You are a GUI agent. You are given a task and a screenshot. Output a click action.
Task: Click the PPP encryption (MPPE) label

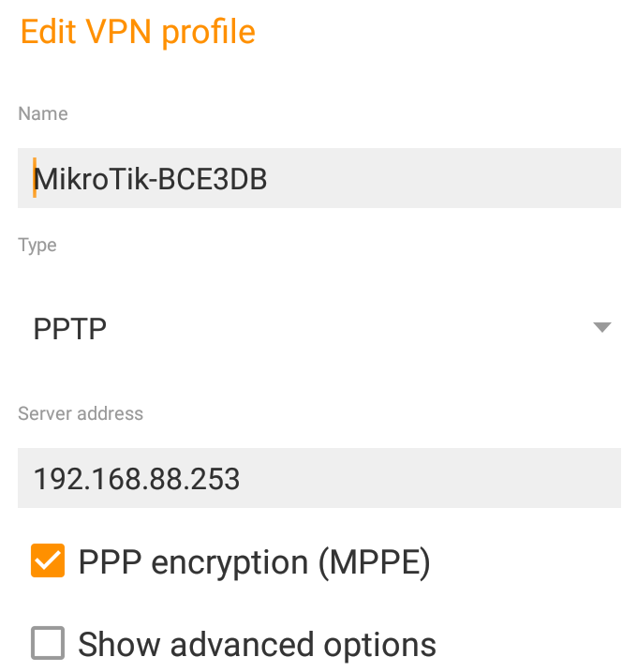coord(254,561)
